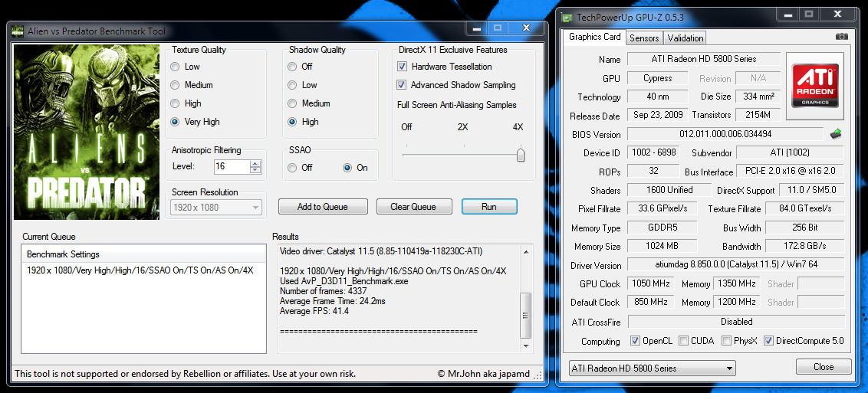868x393 pixels.
Task: Switch to the Validation tab
Action: [x=686, y=38]
